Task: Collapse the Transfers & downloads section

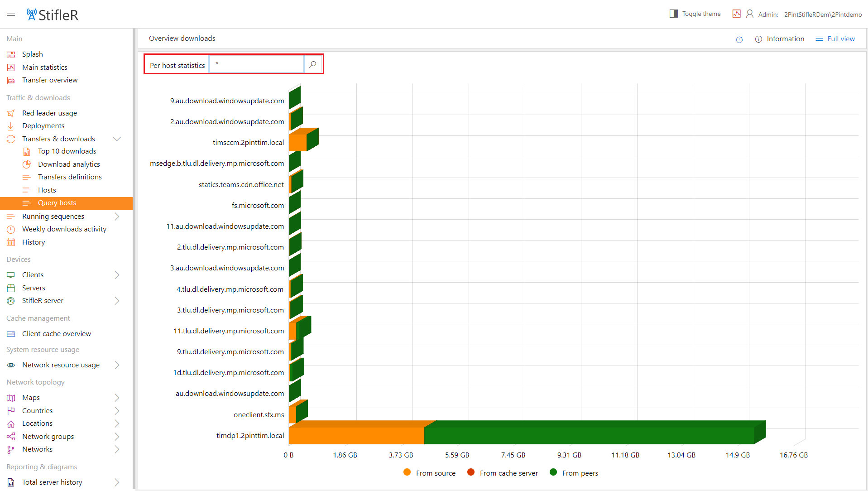Action: click(x=116, y=139)
